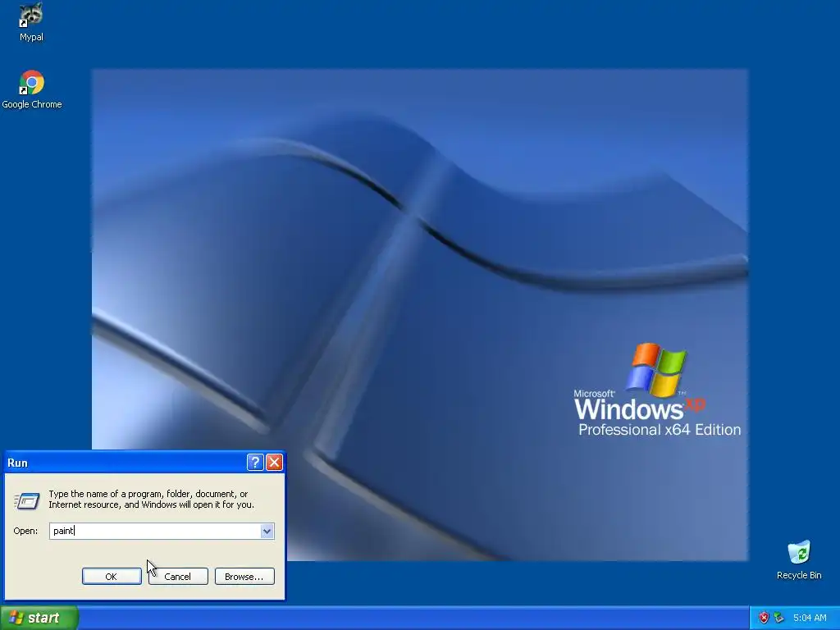Viewport: 840px width, 630px height.
Task: Click the red security shield tray icon
Action: [764, 618]
